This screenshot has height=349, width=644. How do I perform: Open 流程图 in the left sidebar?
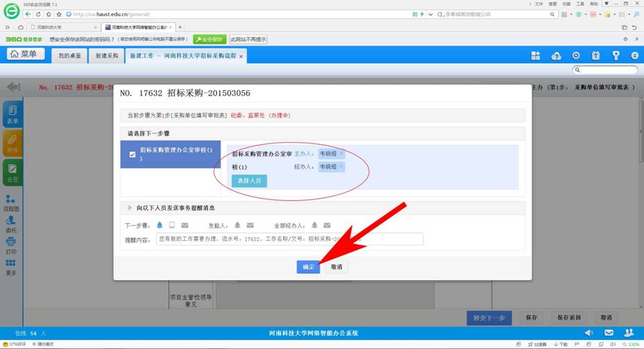[11, 202]
